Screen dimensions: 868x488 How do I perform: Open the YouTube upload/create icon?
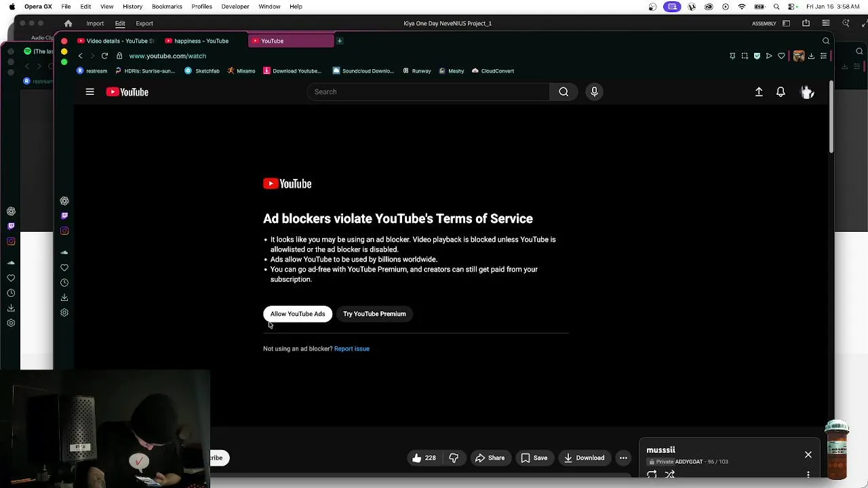coord(759,91)
